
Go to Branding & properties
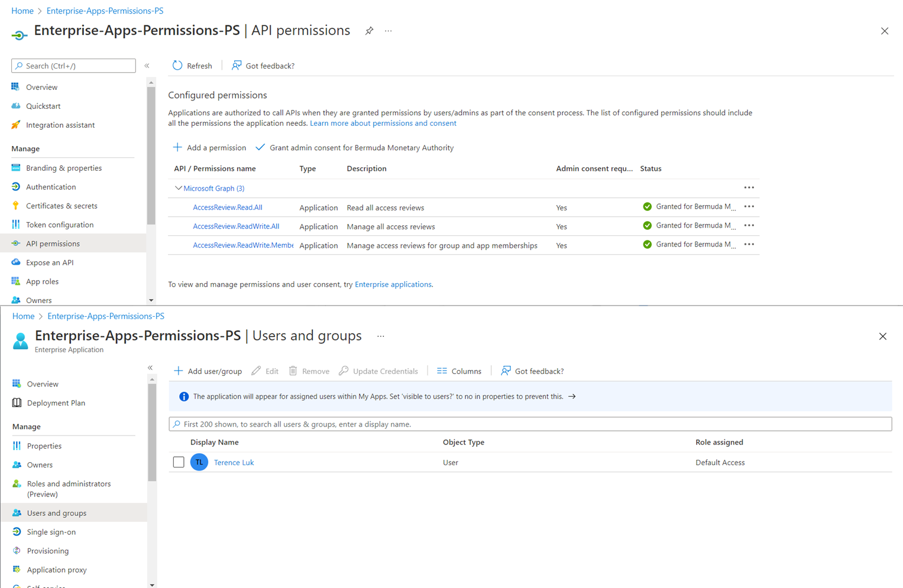click(64, 168)
